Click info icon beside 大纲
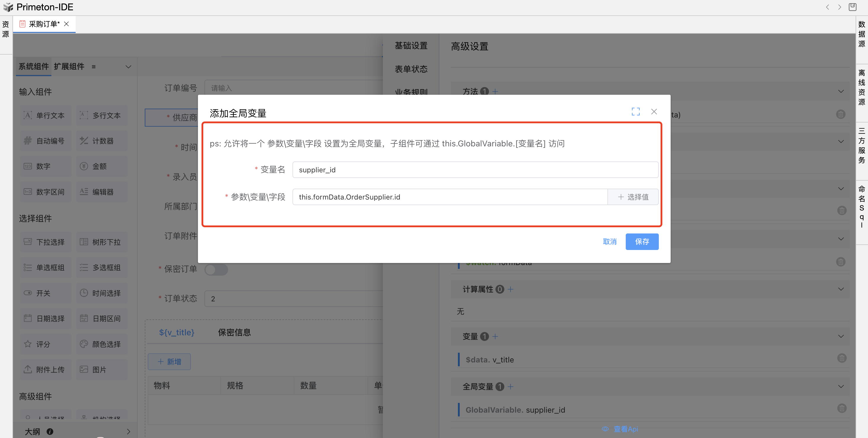Image resolution: width=868 pixels, height=438 pixels. 50,431
